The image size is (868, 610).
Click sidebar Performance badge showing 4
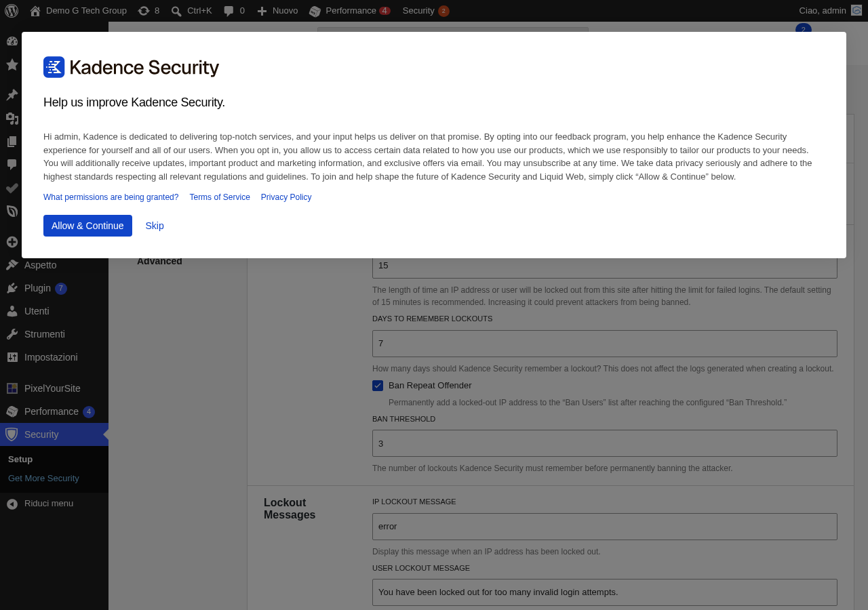coord(89,412)
